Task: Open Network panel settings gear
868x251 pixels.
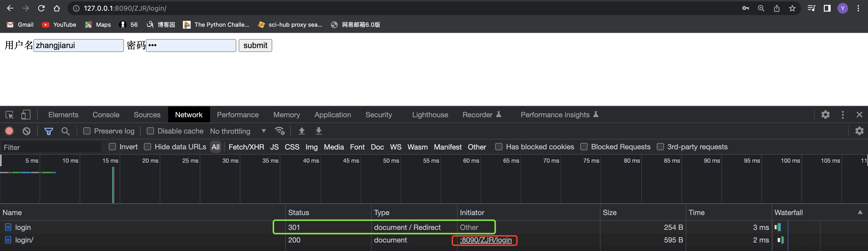Action: [859, 131]
